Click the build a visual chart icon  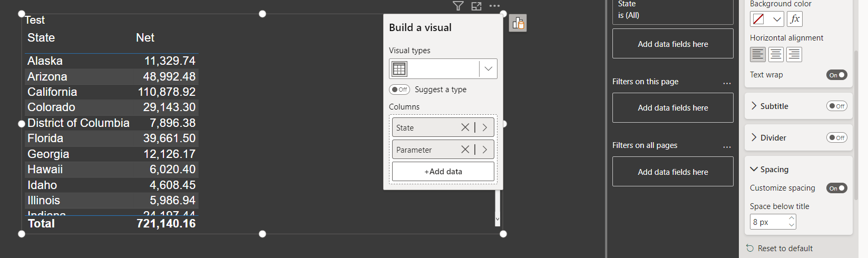pyautogui.click(x=518, y=23)
